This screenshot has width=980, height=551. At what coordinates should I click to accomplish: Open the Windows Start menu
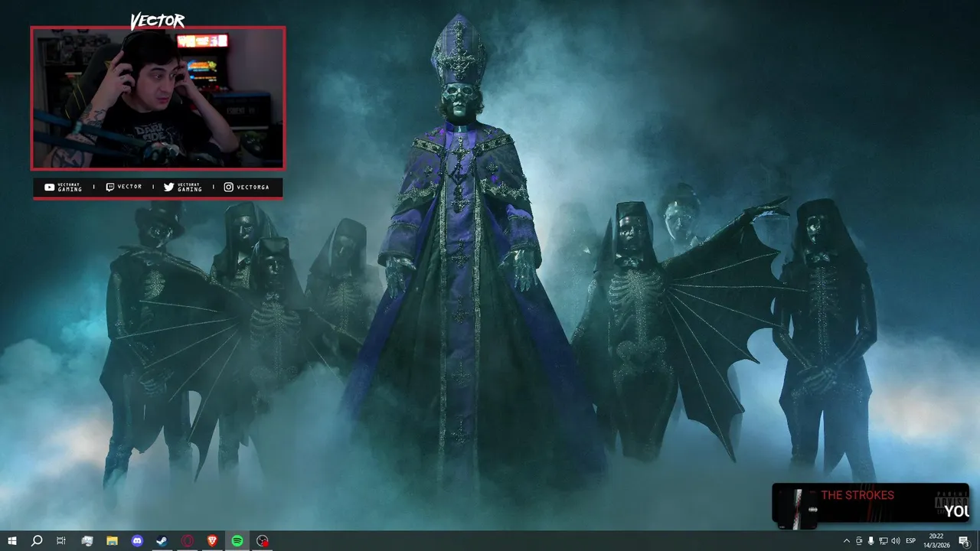(11, 541)
